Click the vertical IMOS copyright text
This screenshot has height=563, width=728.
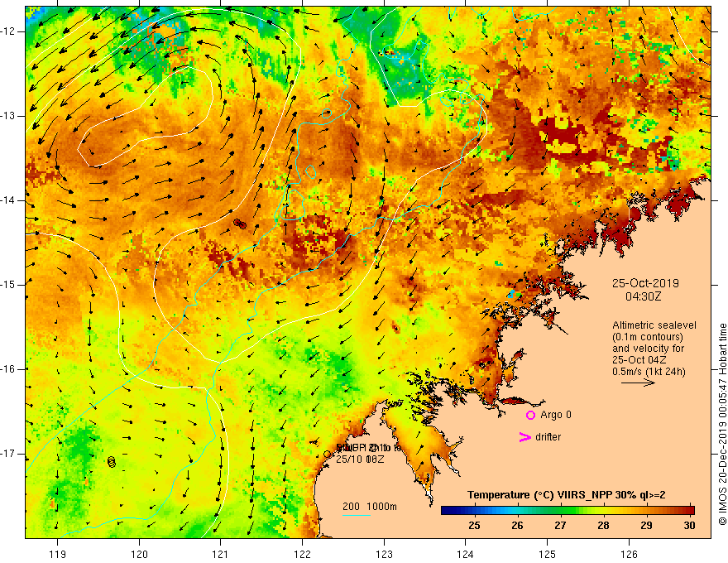point(722,424)
